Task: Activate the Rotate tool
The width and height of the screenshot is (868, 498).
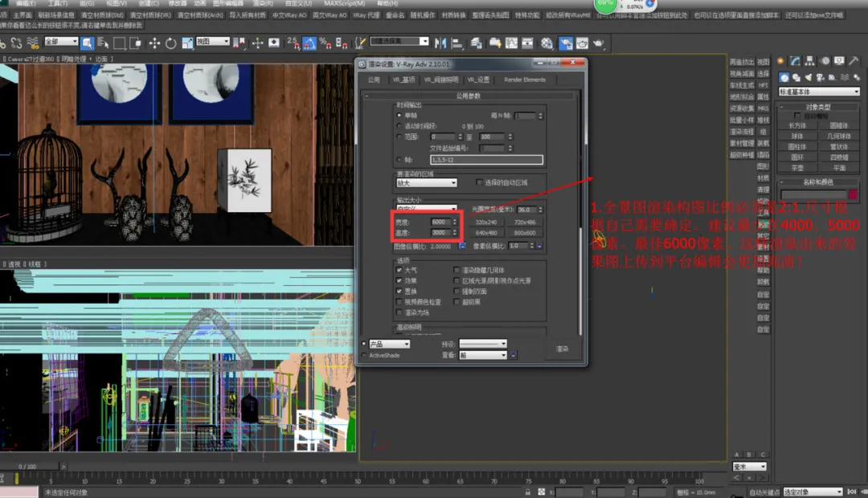Action: (170, 43)
